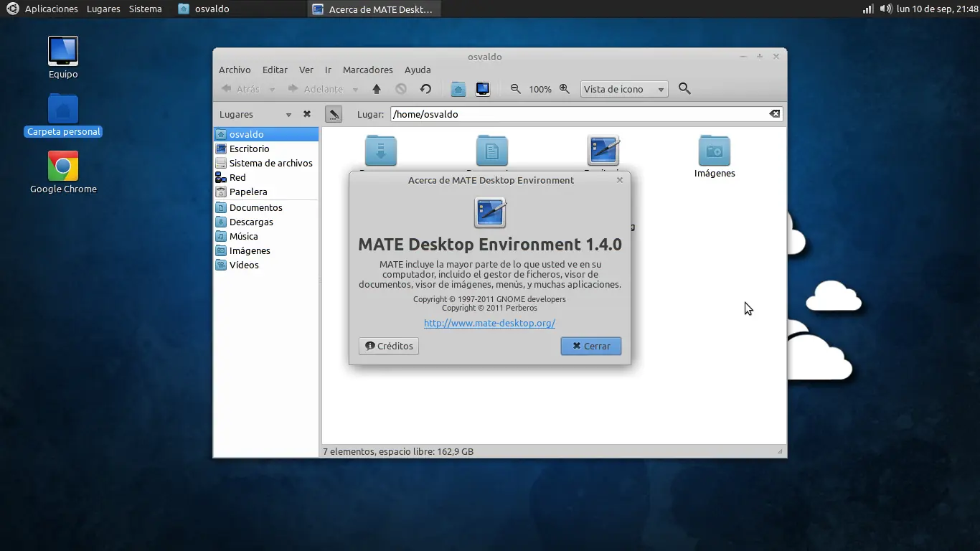Switch to the osvaldo taskbar window
Viewport: 980px width, 551px height.
tap(240, 9)
